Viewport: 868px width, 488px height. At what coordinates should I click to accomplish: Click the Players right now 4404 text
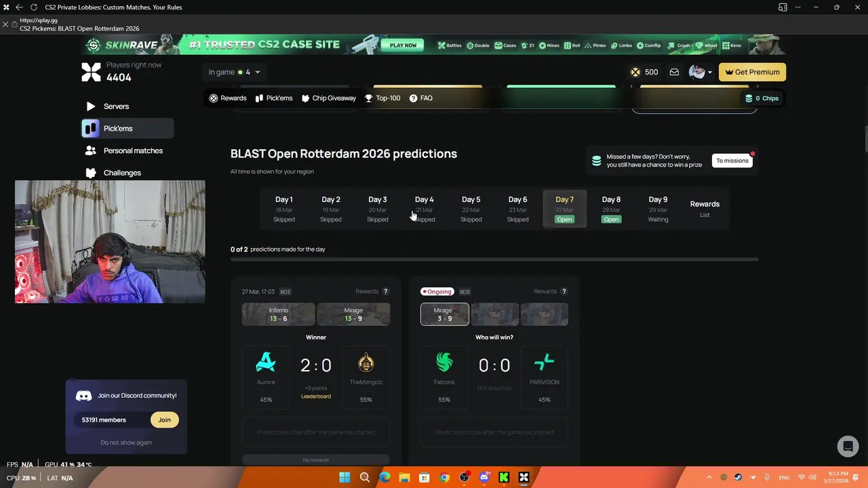point(134,72)
